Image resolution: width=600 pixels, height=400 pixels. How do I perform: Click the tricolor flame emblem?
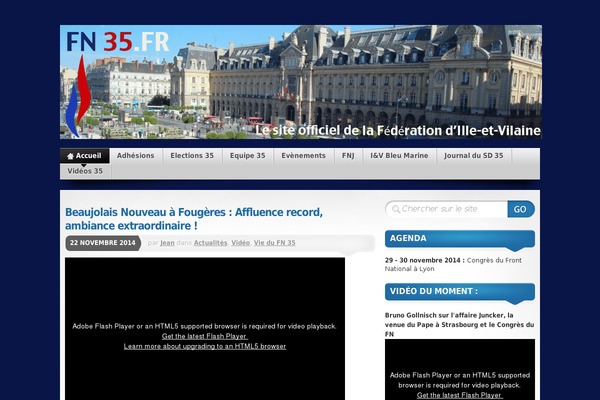(78, 96)
